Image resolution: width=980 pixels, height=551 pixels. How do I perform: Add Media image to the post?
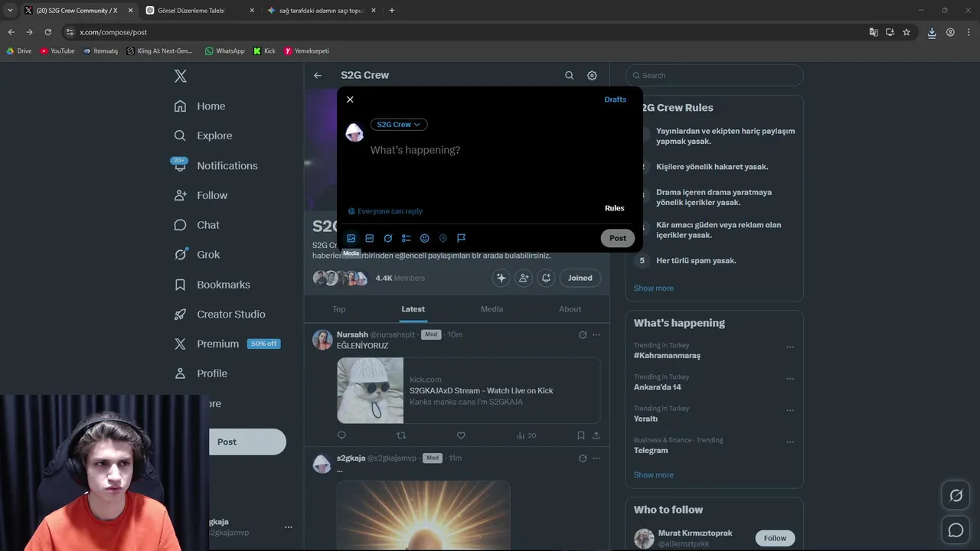click(x=351, y=238)
